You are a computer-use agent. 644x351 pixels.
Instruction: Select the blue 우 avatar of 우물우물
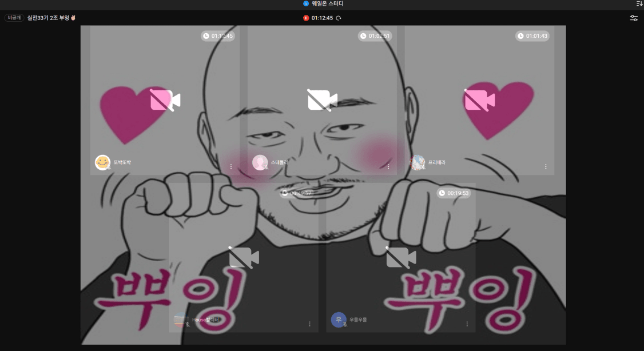coord(338,320)
